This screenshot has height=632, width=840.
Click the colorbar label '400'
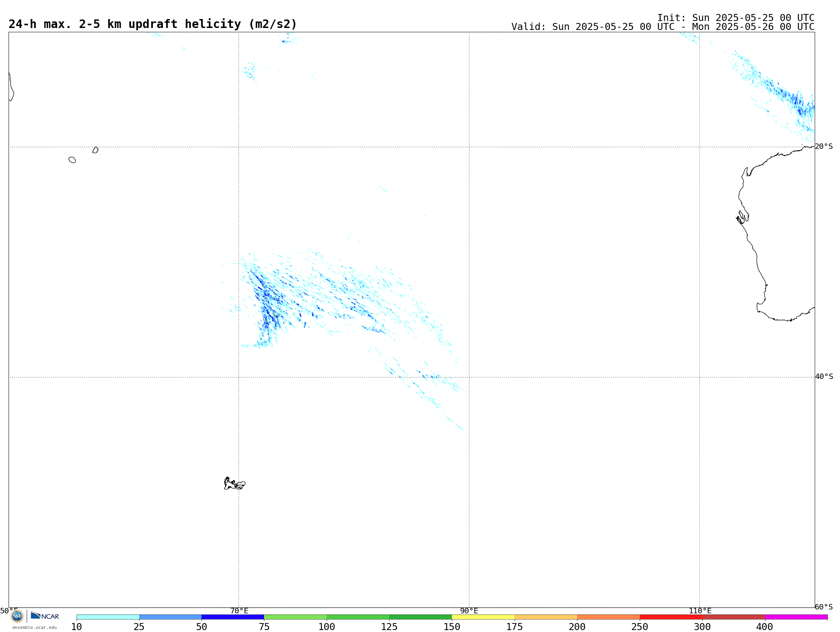(x=765, y=627)
